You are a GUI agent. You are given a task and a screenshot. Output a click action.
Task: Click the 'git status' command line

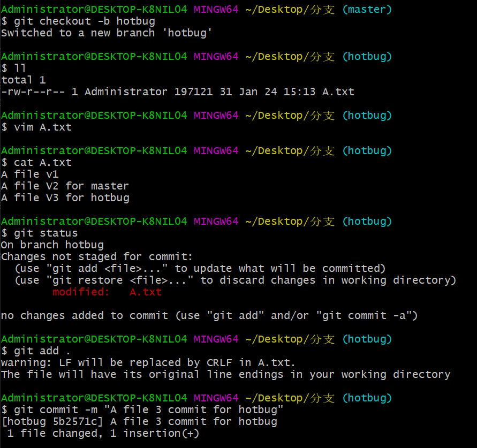[x=40, y=233]
